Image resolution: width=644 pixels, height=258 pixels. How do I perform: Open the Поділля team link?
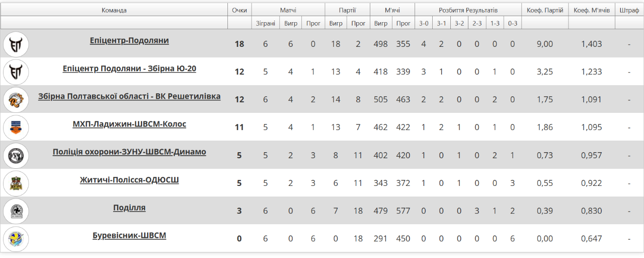tap(129, 208)
